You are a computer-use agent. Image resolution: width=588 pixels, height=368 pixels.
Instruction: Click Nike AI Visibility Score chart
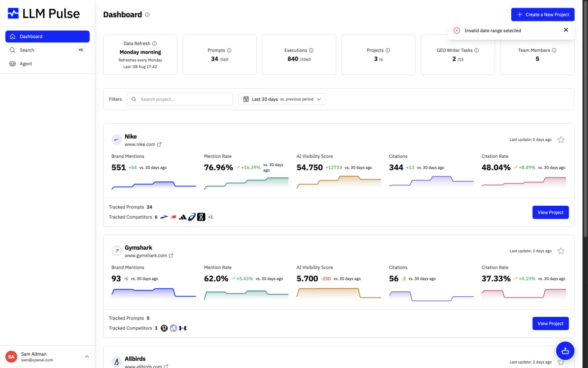339,182
